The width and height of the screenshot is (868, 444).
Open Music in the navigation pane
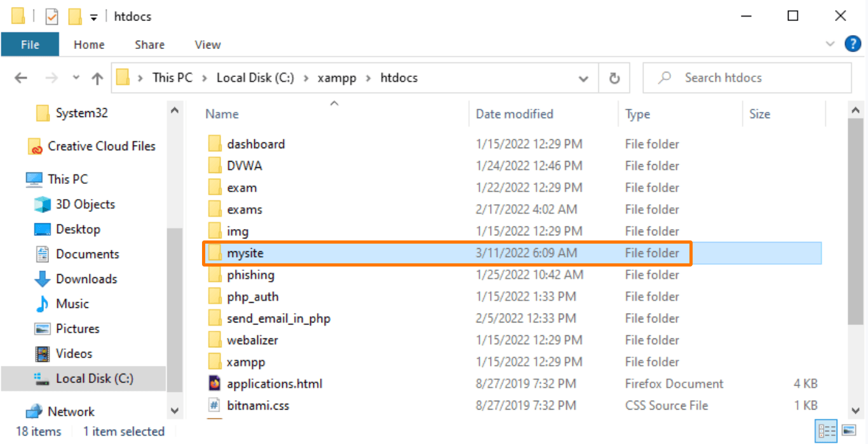72,303
